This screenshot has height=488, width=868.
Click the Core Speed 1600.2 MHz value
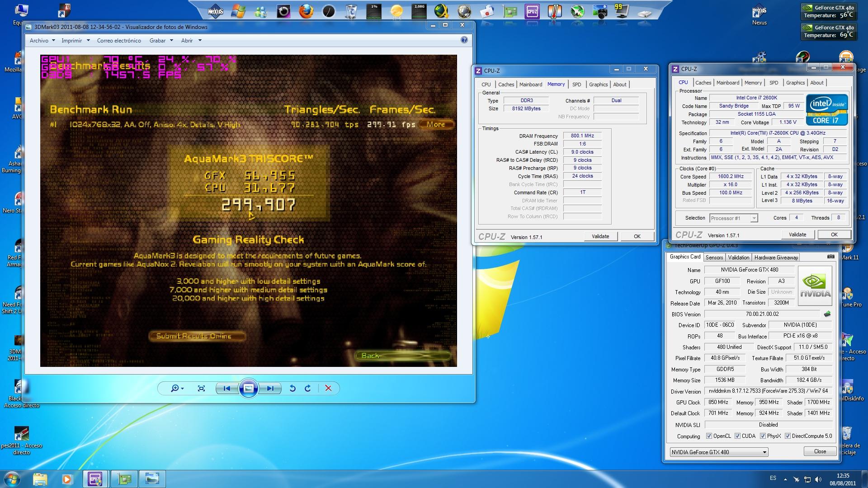click(731, 177)
